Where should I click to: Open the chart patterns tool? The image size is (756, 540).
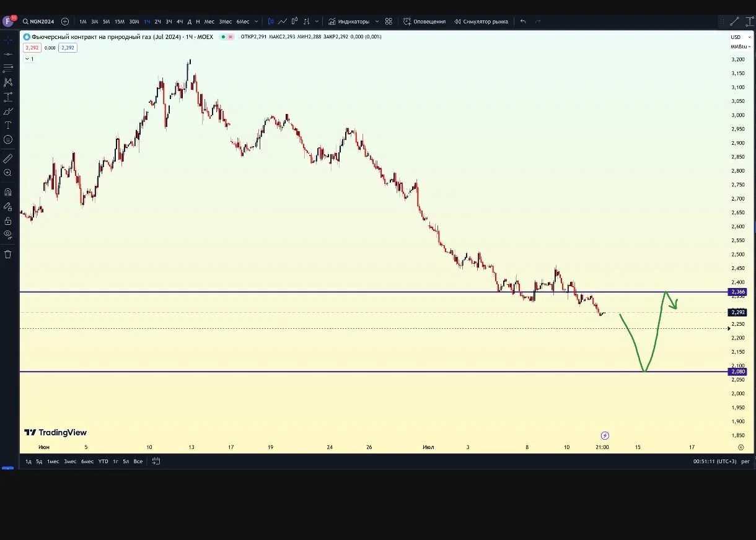(8, 82)
